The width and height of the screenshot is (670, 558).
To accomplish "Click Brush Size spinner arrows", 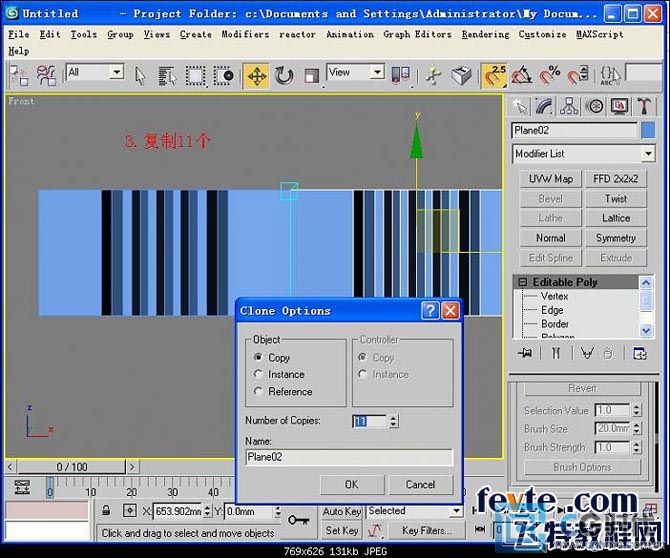I will [637, 429].
